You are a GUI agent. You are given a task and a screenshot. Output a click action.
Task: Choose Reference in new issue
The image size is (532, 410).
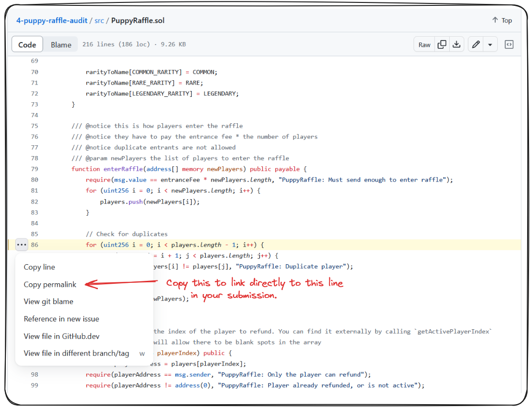coord(61,319)
